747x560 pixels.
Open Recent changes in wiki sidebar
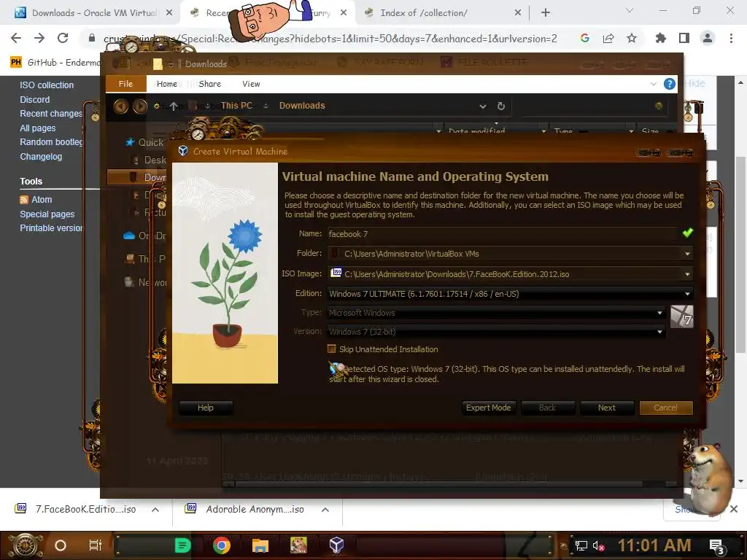tap(51, 113)
